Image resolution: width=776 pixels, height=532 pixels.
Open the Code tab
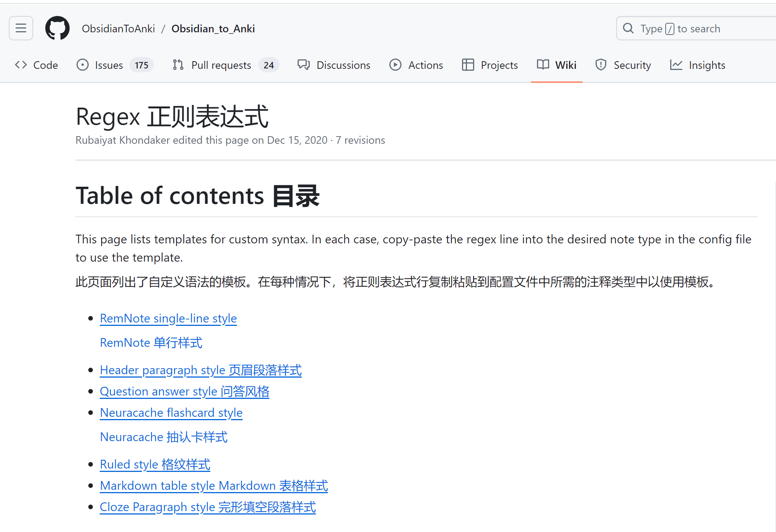click(x=37, y=65)
